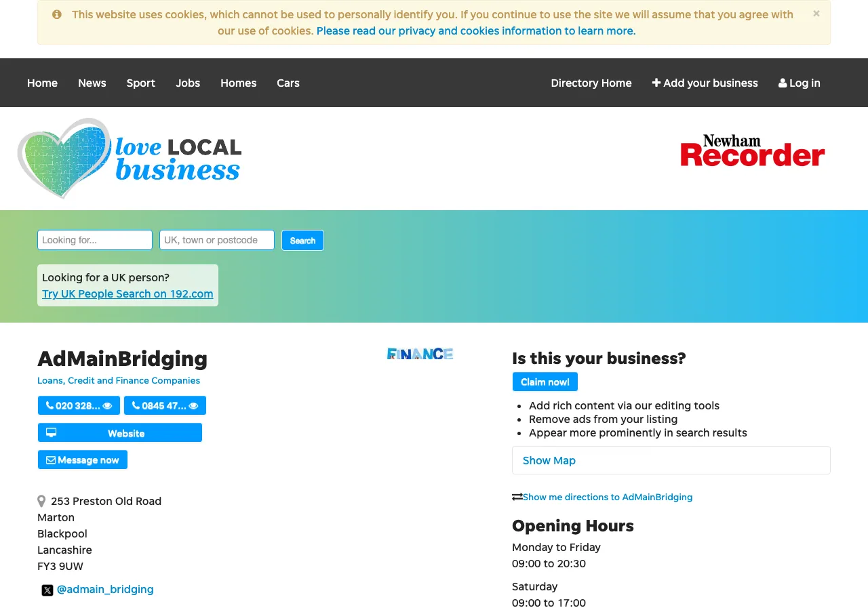Open the Sport section in the navigation

(x=140, y=83)
